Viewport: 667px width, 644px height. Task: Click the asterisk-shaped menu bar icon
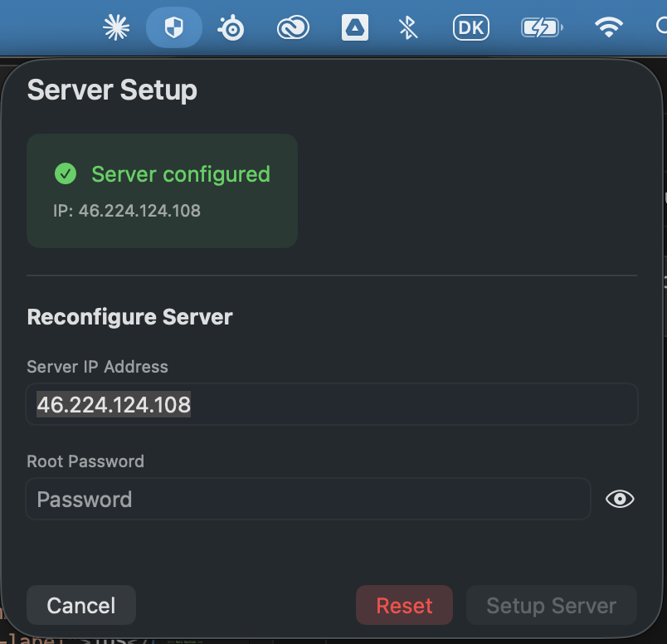coord(116,27)
